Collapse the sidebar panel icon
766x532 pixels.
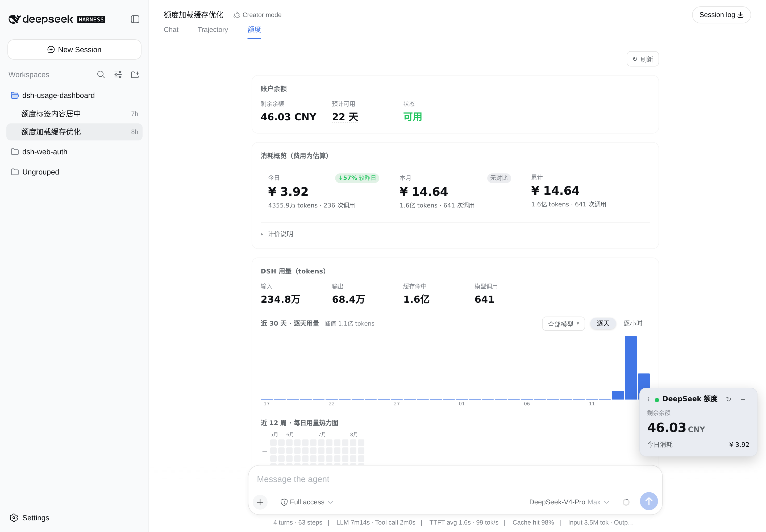pos(135,19)
